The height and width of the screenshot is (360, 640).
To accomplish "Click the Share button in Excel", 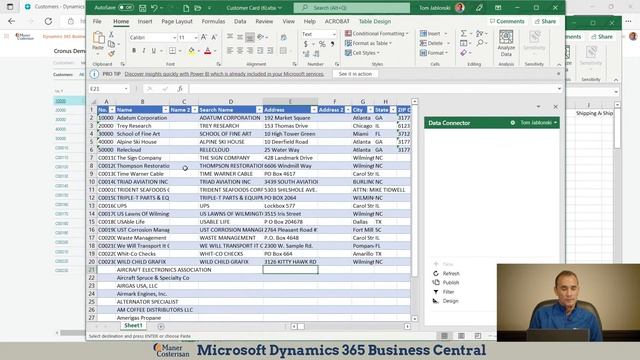I will [x=545, y=21].
